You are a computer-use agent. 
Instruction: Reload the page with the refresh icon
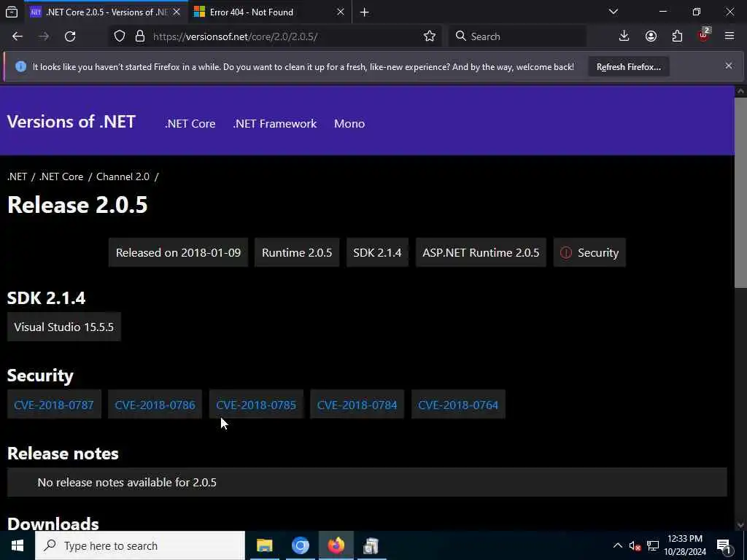(x=70, y=36)
